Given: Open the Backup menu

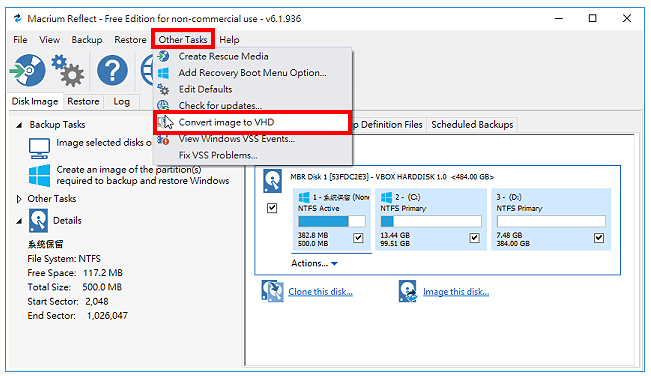Looking at the screenshot, I should [x=87, y=40].
